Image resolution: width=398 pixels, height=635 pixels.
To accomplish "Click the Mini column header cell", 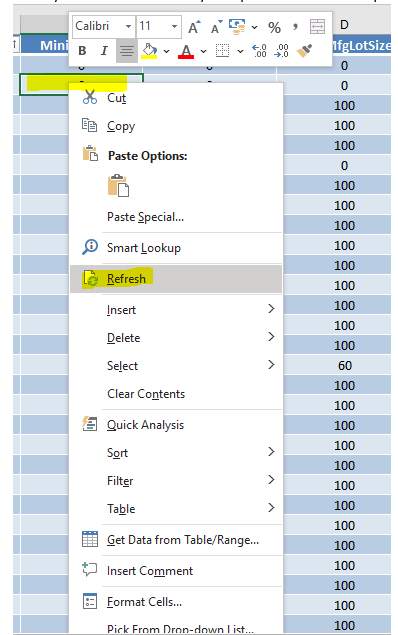I will click(x=45, y=45).
